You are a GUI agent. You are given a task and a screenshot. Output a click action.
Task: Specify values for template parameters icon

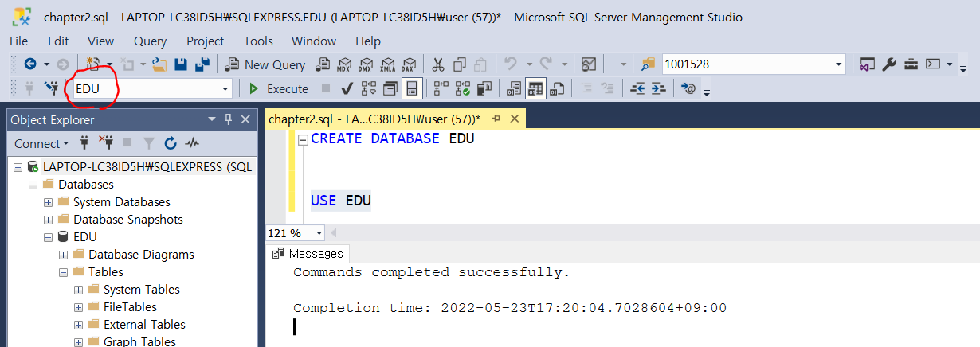(x=688, y=88)
